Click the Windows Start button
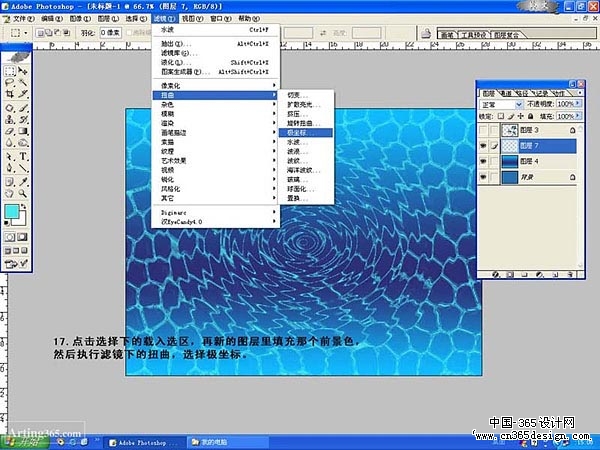Image resolution: width=600 pixels, height=450 pixels. click(24, 443)
